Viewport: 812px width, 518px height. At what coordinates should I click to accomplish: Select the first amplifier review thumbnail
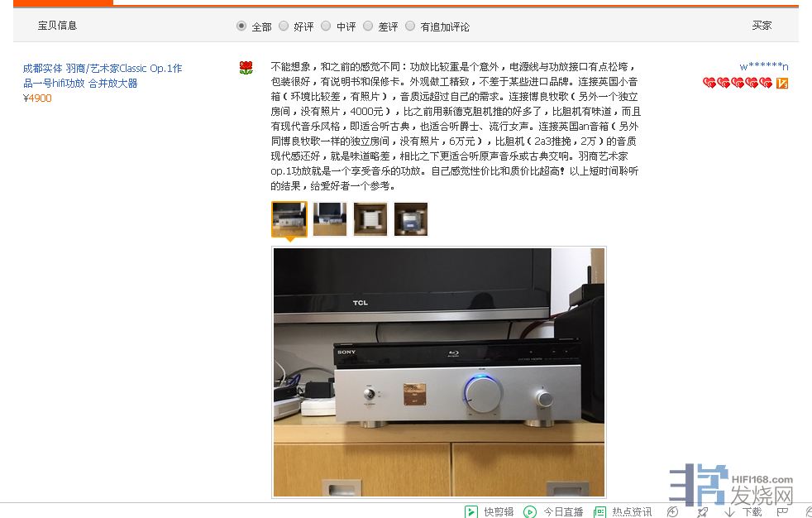tap(289, 219)
